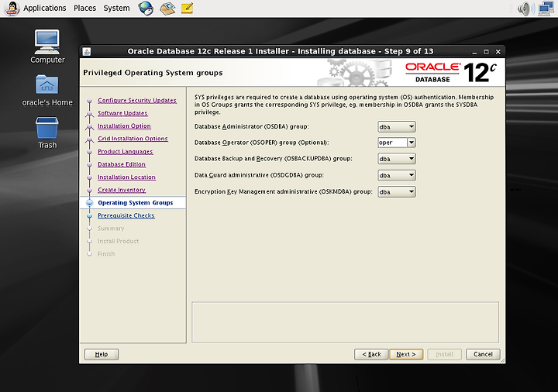Go to Database Edition step
558x392 pixels.
[122, 164]
